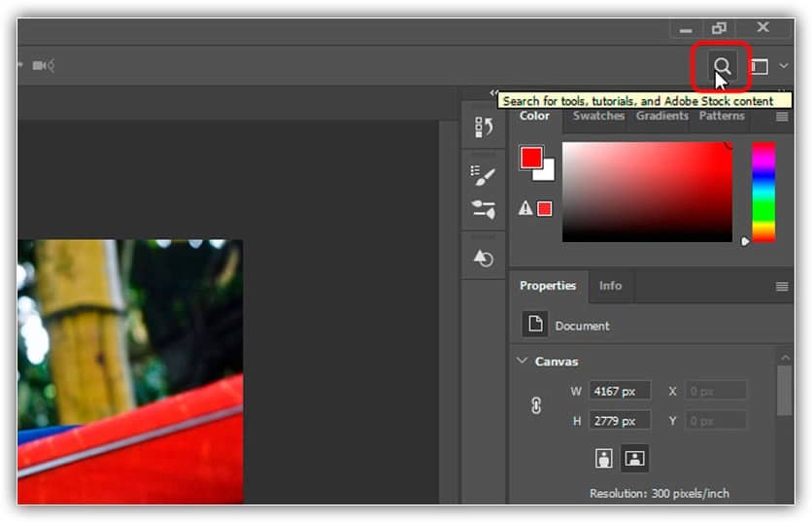Click the Properties scrollbar up arrow
Viewport: 812px width, 523px height.
point(785,357)
